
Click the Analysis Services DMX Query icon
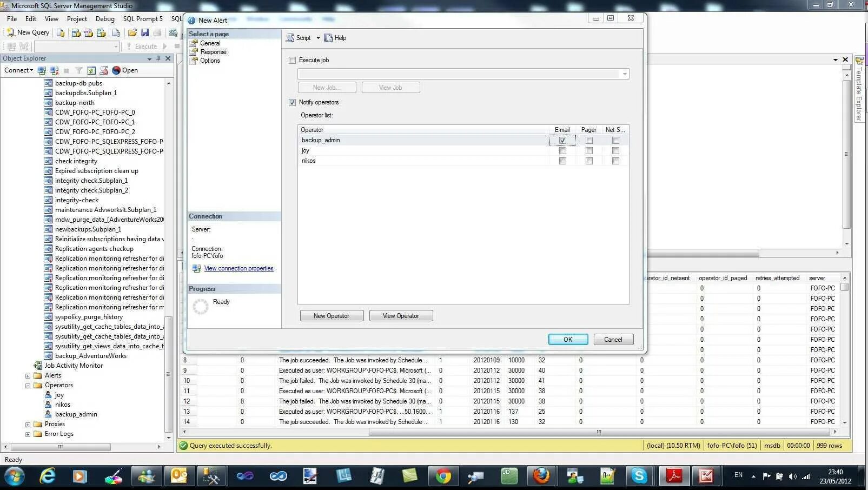point(88,32)
